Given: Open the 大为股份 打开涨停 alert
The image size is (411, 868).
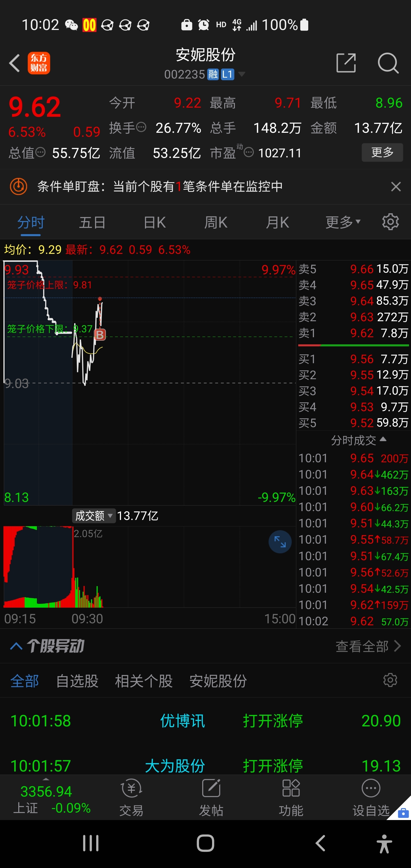Looking at the screenshot, I should 205,765.
